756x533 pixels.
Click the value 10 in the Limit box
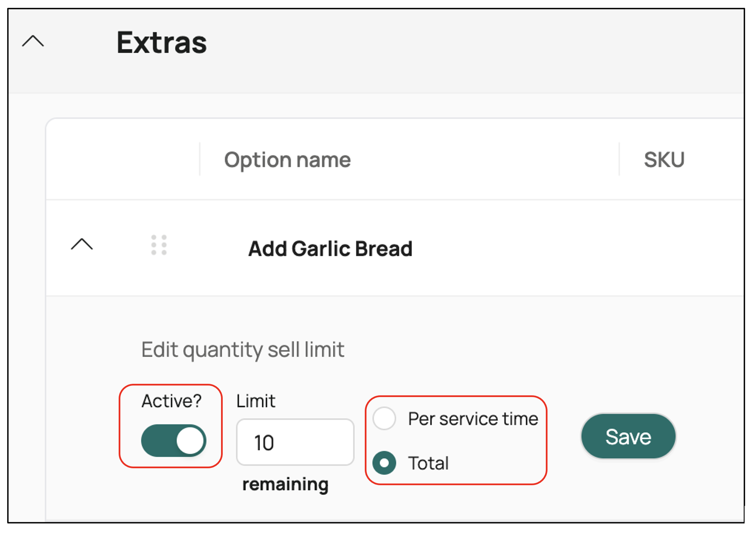[264, 443]
